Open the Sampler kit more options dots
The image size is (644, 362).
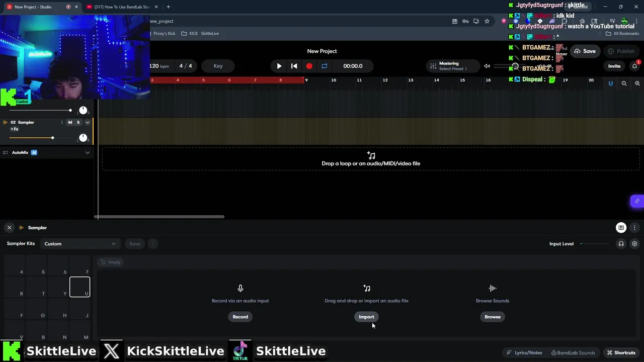click(153, 244)
